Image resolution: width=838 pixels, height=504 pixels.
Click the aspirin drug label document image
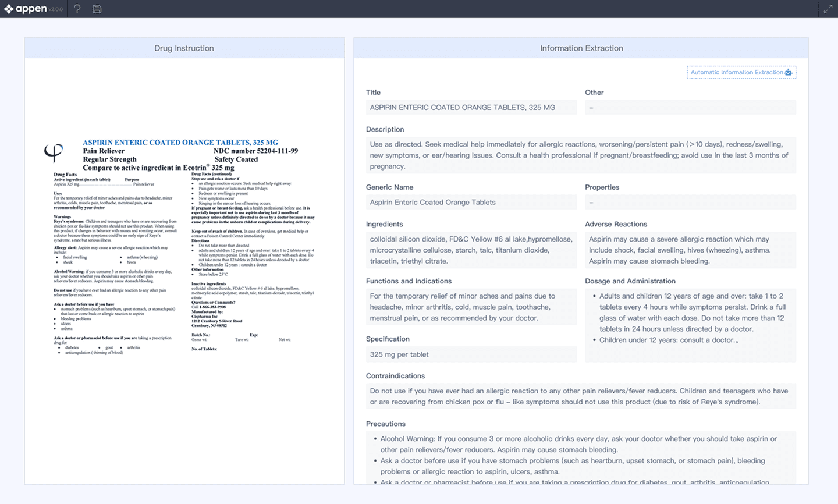click(x=184, y=247)
